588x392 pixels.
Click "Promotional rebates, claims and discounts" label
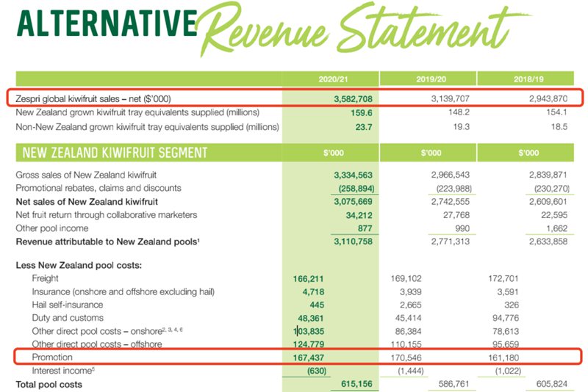coord(98,188)
